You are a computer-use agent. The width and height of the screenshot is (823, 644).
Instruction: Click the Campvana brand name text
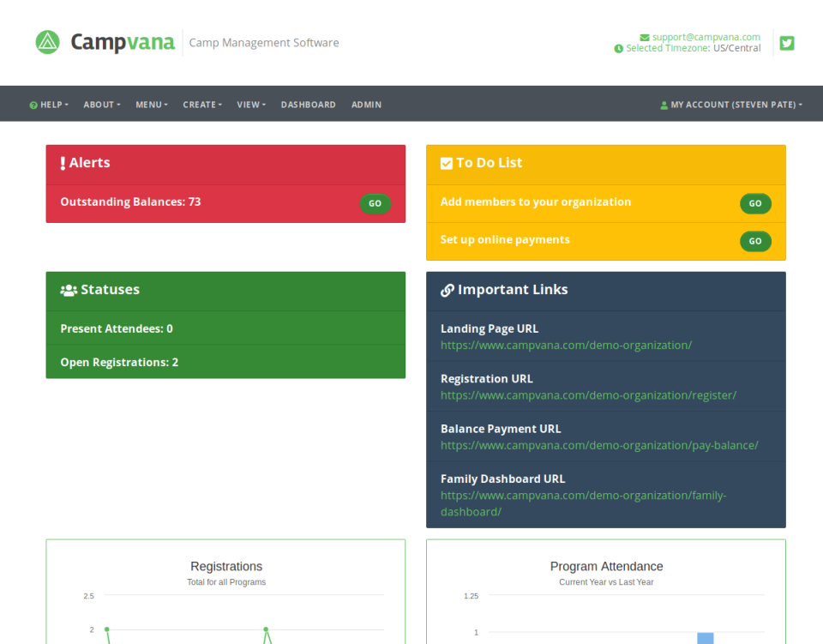point(123,43)
